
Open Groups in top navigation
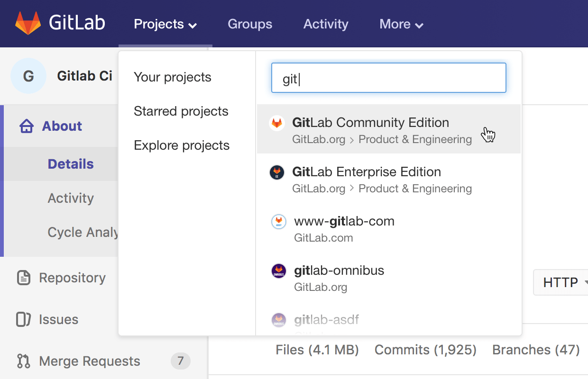[x=250, y=24]
